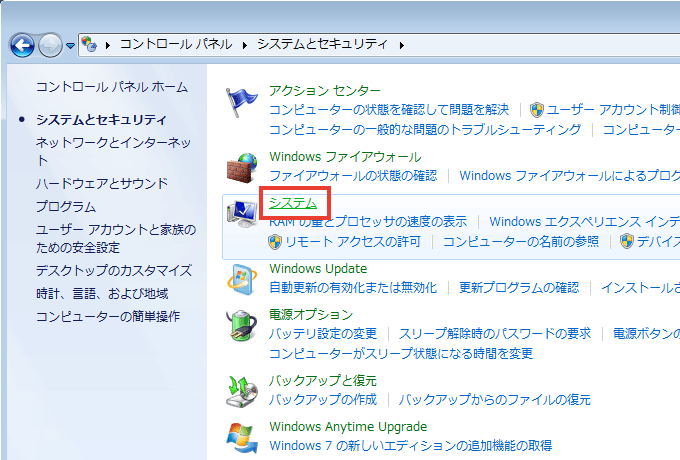Open 時計、言語、および地域 in sidebar
The width and height of the screenshot is (680, 460).
(x=102, y=294)
